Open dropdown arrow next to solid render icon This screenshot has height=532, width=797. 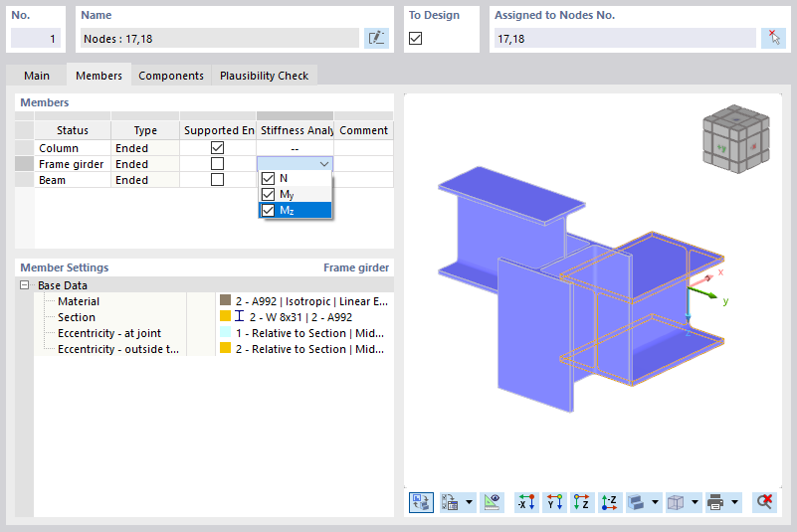coord(655,502)
